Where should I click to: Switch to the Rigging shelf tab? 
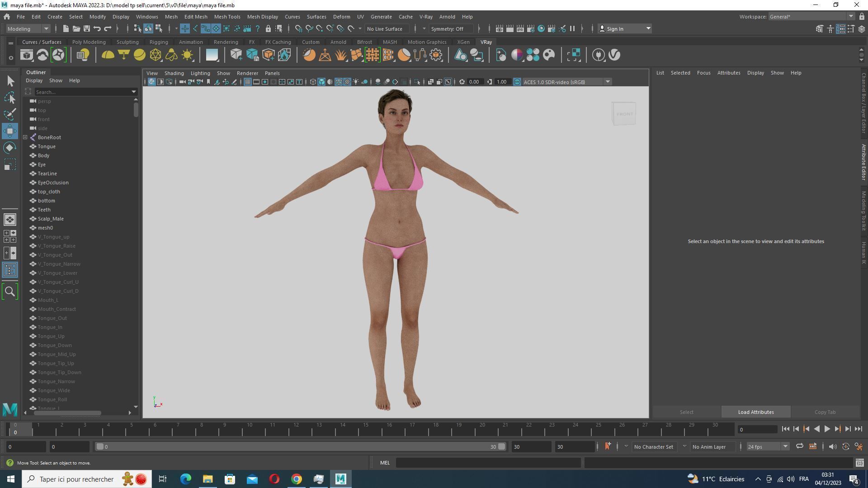click(158, 42)
